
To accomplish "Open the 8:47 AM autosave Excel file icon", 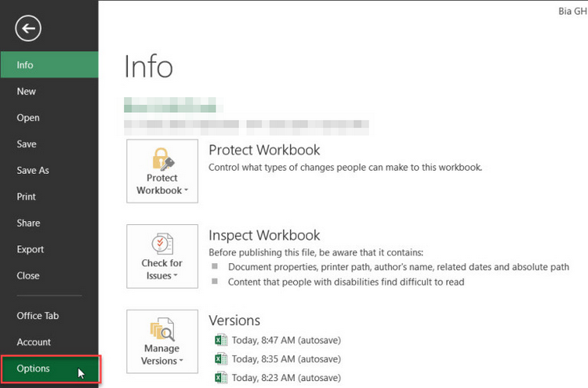I will tap(221, 340).
